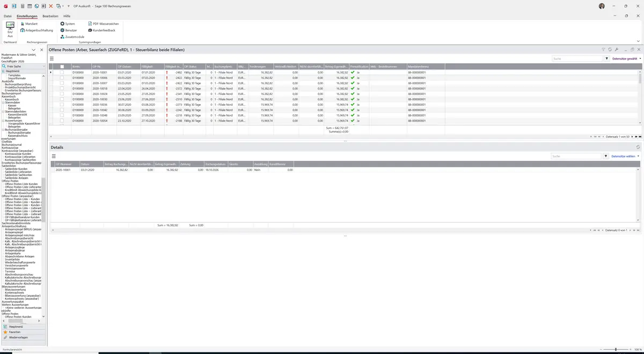
Task: Select the Einstellungen tab
Action: 27,16
